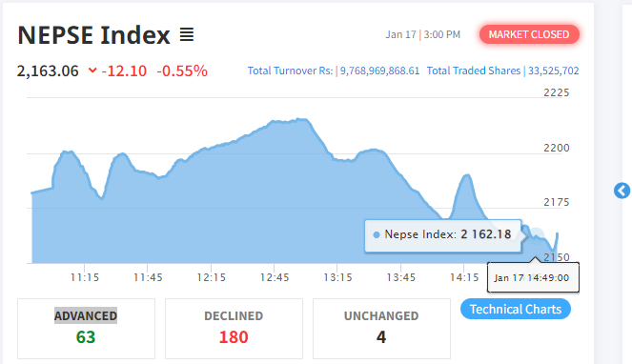This screenshot has width=632, height=364.
Task: Click the 11:15 time-axis label
Action: (x=85, y=277)
